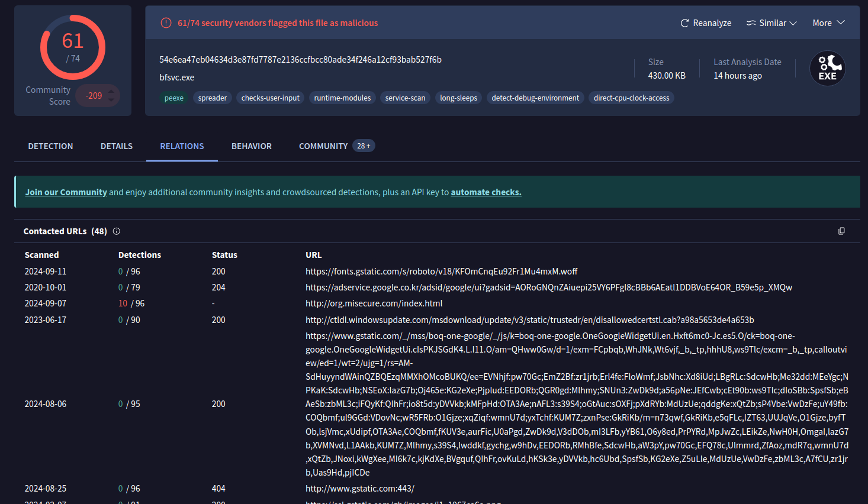Screen dimensions: 868x504
Task: Click the ctldl.windowsupdate.com cab URL
Action: pyautogui.click(x=530, y=320)
